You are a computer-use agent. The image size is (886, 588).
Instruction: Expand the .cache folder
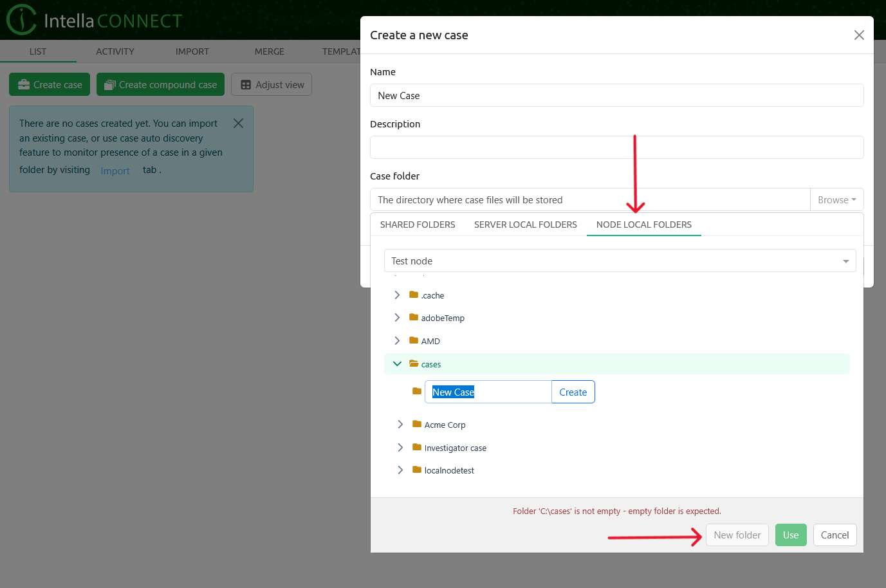point(397,295)
